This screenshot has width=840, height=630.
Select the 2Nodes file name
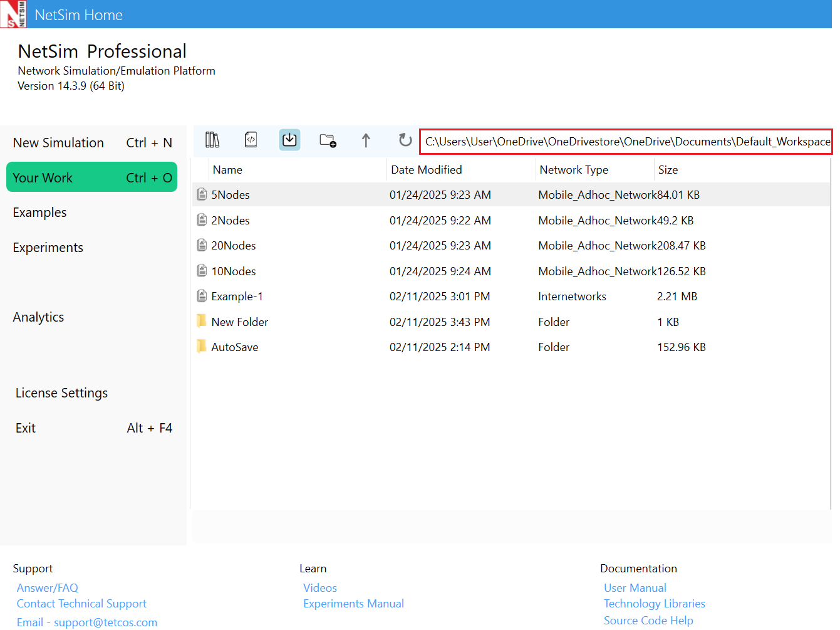point(231,221)
